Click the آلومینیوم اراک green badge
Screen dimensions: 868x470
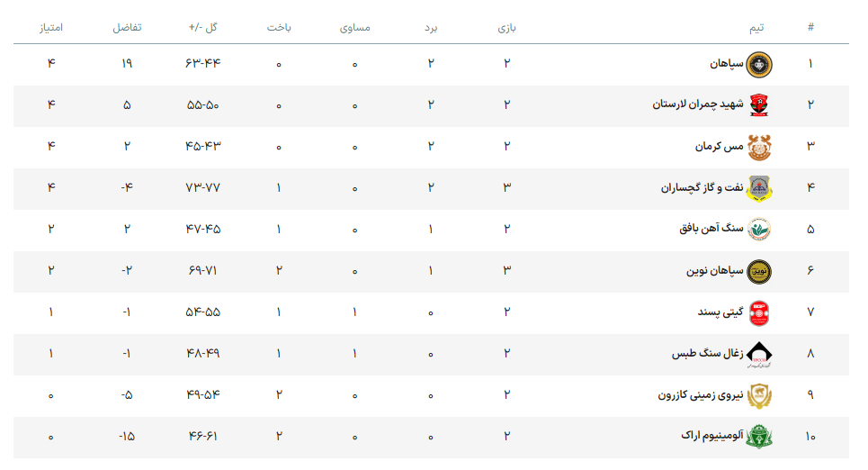(759, 437)
